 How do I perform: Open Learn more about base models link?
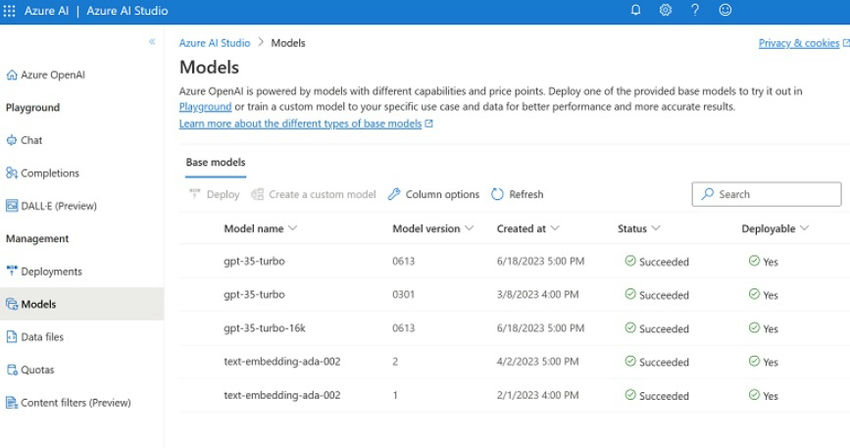300,124
